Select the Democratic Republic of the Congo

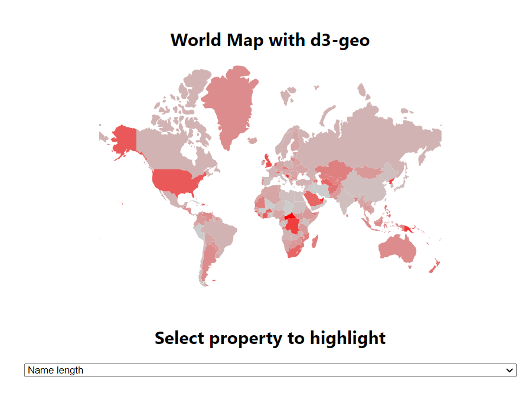(292, 225)
